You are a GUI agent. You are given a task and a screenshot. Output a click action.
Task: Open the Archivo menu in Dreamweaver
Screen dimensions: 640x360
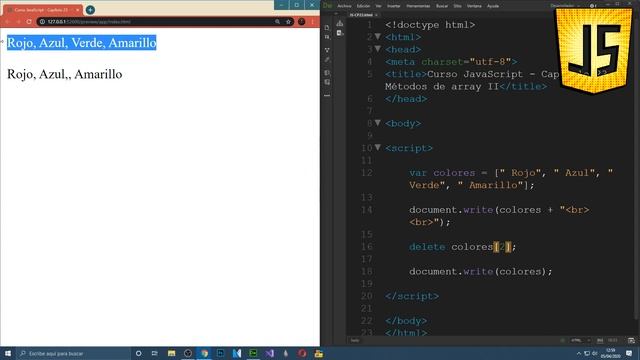[x=344, y=6]
